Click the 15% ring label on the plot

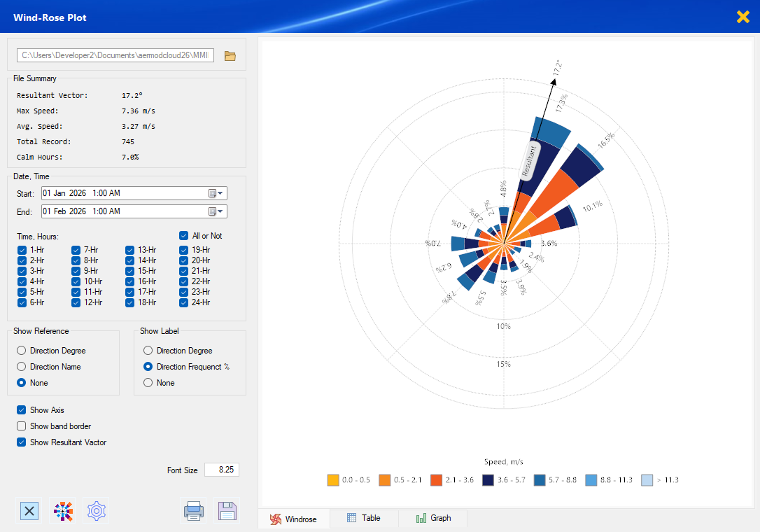tap(504, 364)
